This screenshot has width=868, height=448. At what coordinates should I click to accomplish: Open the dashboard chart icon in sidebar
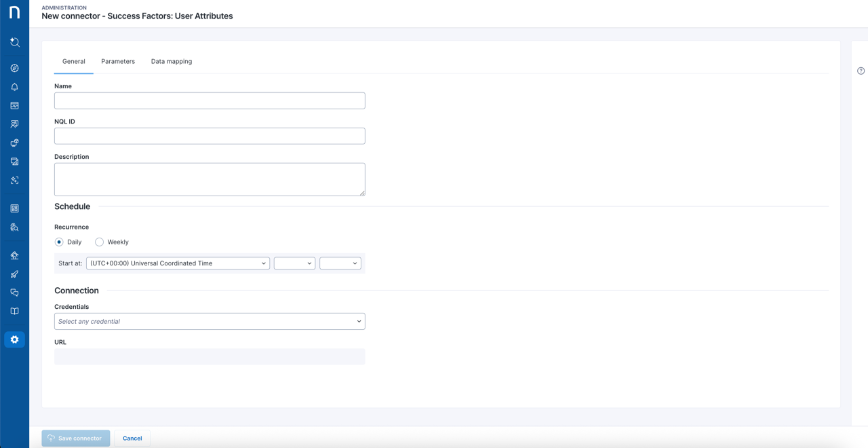pyautogui.click(x=14, y=106)
